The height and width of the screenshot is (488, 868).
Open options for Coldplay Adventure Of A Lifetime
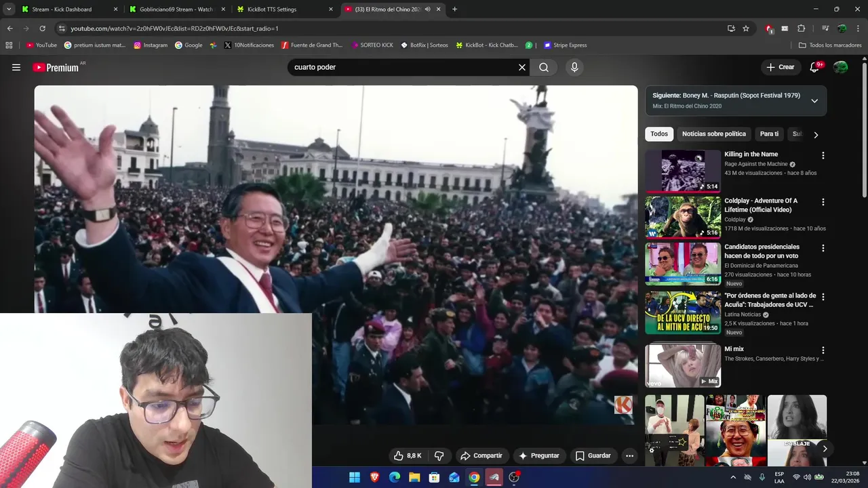pos(823,202)
